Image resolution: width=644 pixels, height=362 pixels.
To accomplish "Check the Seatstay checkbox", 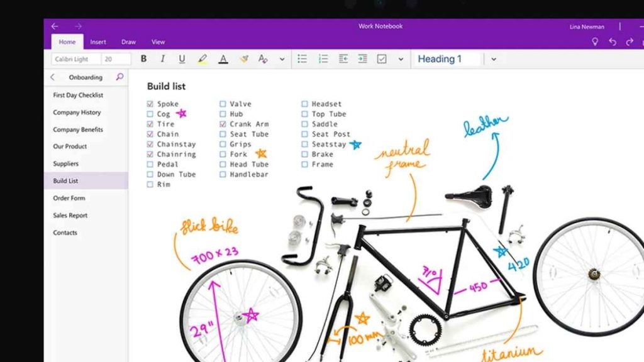I will 304,144.
